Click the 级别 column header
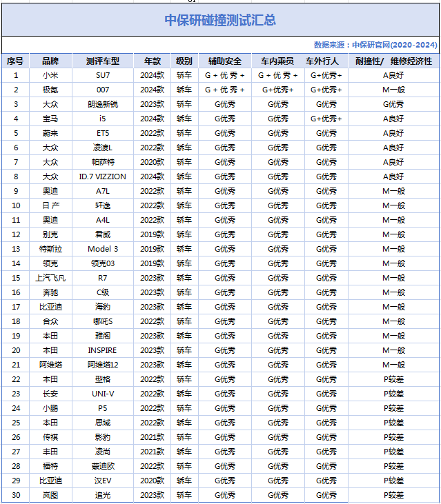This screenshot has height=504, width=441. [184, 61]
